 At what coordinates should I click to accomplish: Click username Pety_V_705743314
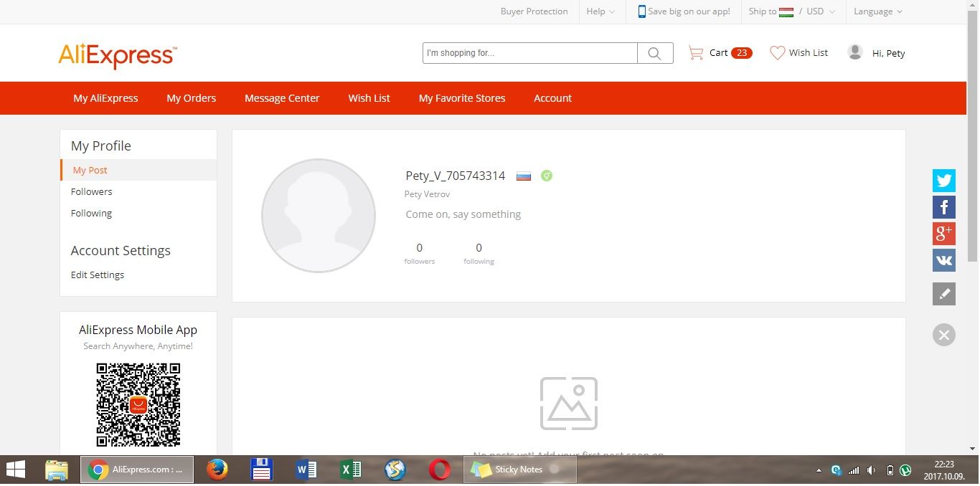click(456, 176)
